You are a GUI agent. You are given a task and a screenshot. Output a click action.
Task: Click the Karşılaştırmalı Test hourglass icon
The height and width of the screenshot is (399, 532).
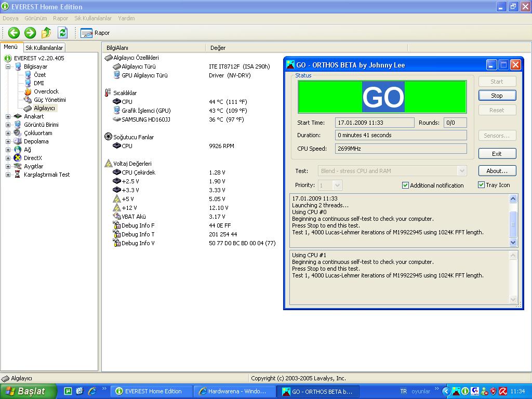(18, 175)
